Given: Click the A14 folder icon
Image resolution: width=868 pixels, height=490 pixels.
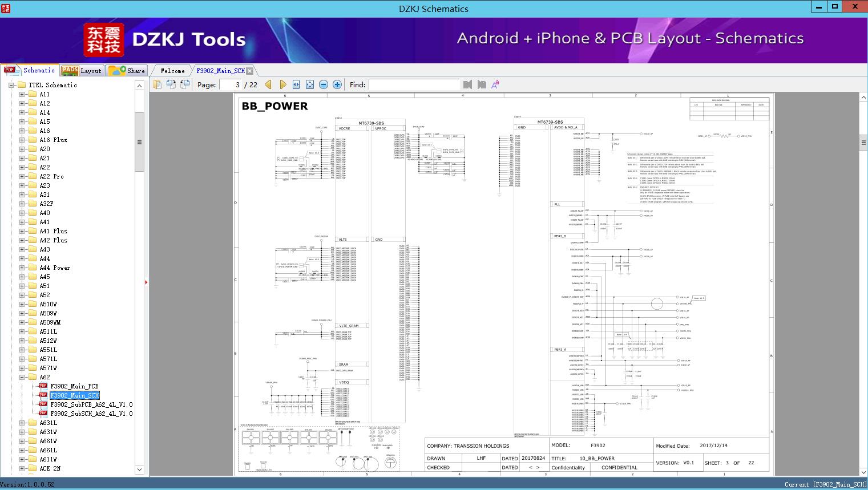Looking at the screenshot, I should click(x=33, y=112).
